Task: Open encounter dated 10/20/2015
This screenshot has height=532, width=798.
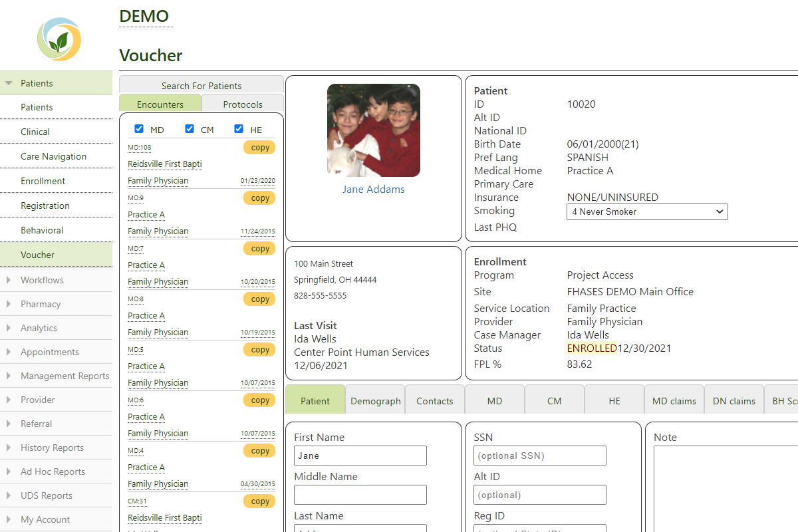Action: pyautogui.click(x=258, y=282)
